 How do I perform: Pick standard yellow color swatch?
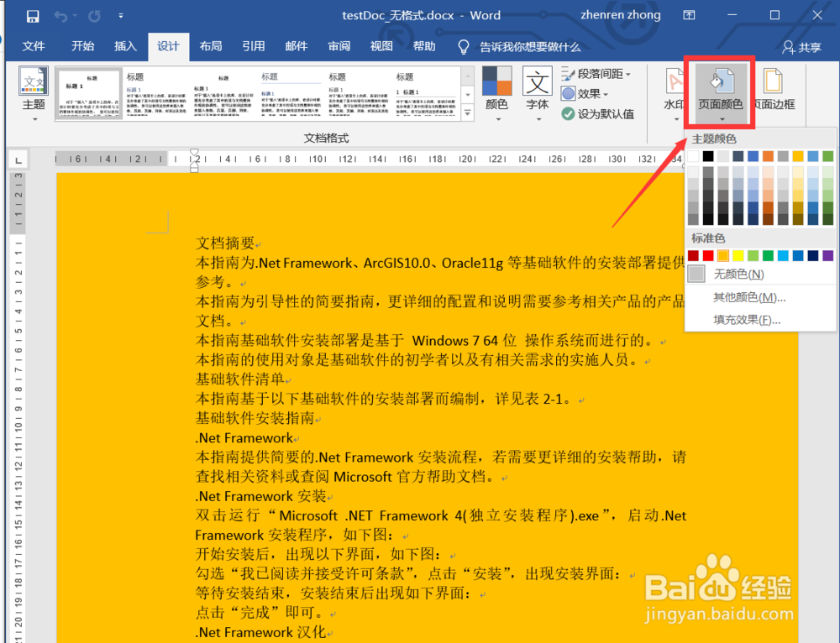point(738,255)
